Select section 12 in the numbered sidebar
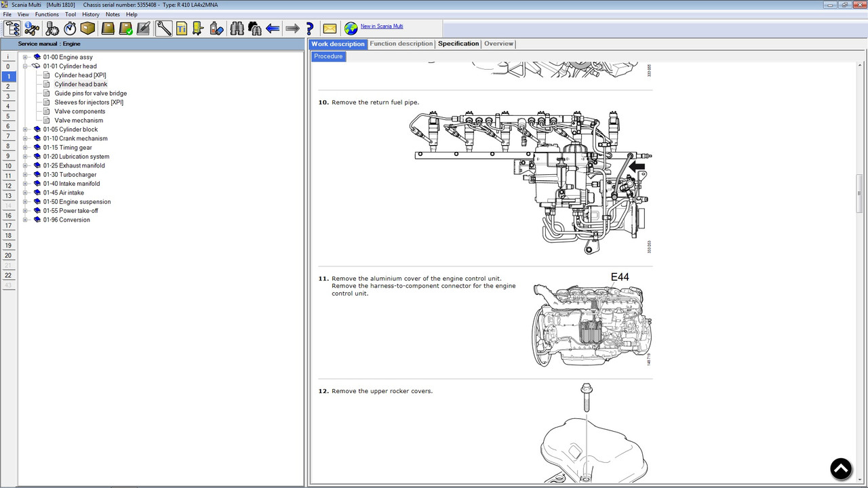Image resolution: width=868 pixels, height=488 pixels. [7, 185]
